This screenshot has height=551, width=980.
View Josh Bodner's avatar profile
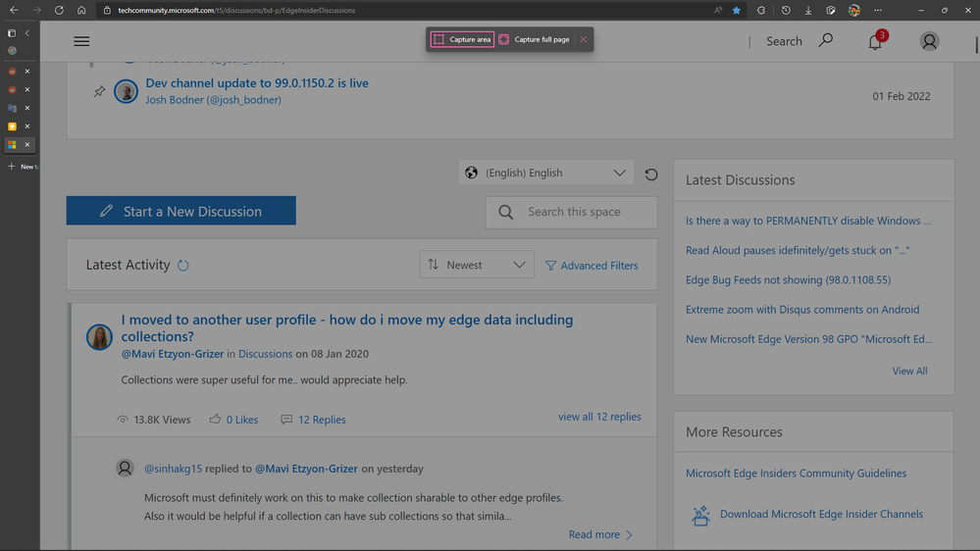(126, 91)
